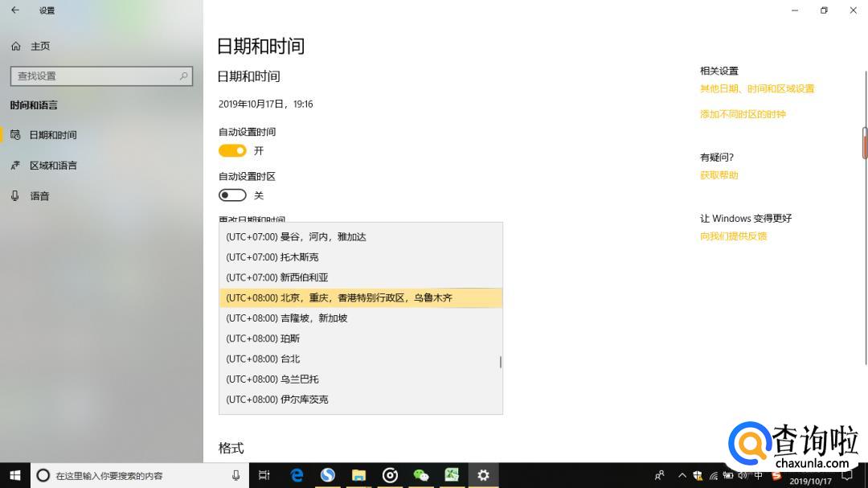Choose (UTC+07:00) 托木斯克 time zone
Image resolution: width=868 pixels, height=488 pixels.
tap(361, 257)
